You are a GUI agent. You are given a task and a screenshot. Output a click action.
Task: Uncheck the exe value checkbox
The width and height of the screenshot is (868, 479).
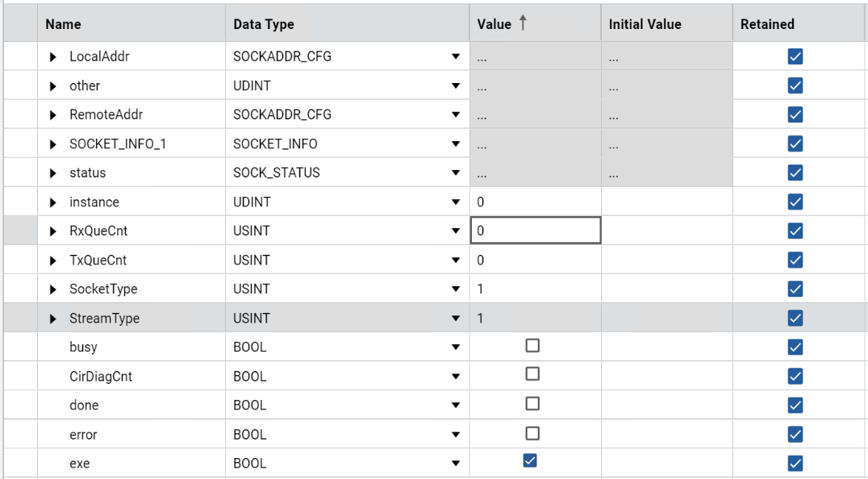coord(530,460)
